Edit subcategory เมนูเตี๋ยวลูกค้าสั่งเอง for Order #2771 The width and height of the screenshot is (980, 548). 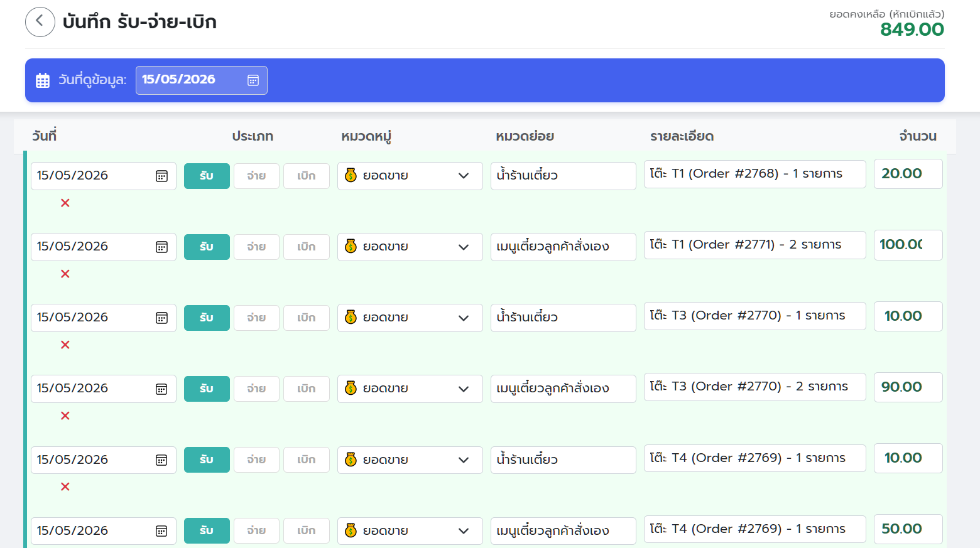pyautogui.click(x=563, y=247)
